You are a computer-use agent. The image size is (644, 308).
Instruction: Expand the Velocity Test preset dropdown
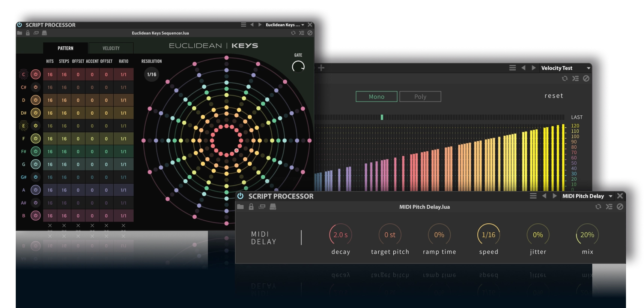pos(588,68)
